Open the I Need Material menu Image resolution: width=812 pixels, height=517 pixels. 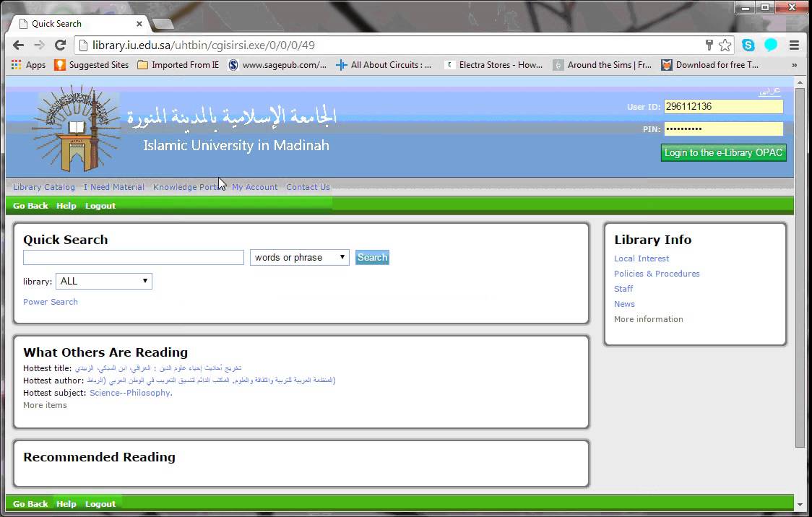114,187
